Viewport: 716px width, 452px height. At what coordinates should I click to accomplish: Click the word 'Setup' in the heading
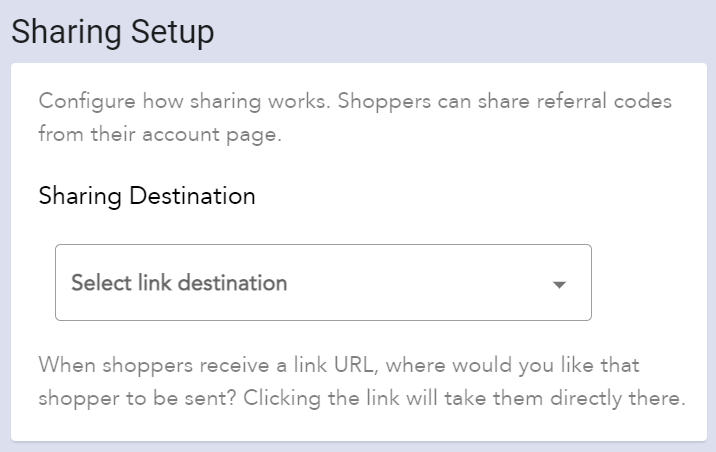click(172, 32)
